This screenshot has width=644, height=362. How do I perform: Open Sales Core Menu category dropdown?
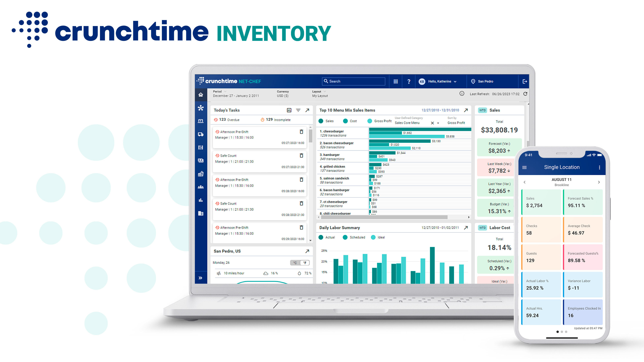[x=438, y=123]
